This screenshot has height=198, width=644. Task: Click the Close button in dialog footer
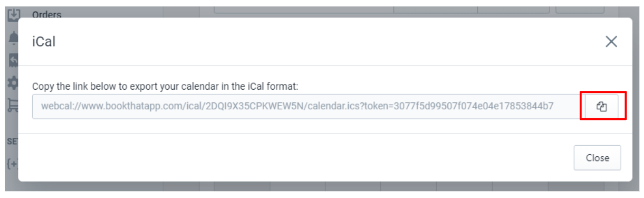click(x=597, y=158)
